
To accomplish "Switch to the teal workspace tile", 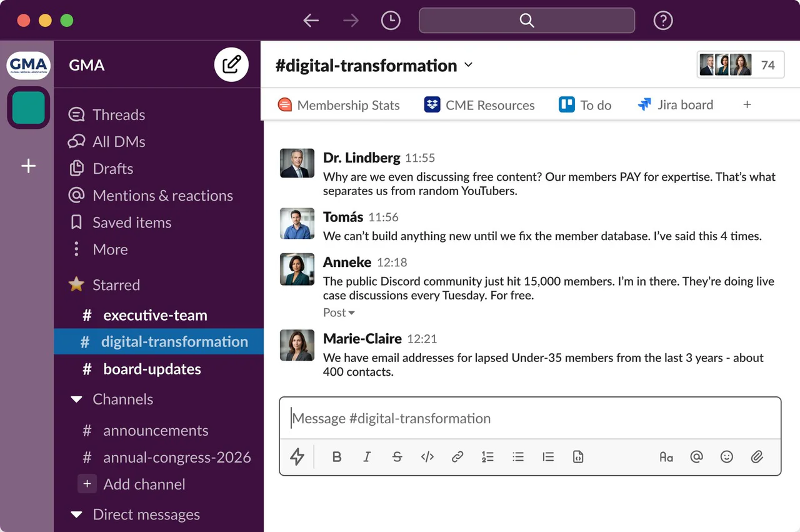I will click(28, 108).
